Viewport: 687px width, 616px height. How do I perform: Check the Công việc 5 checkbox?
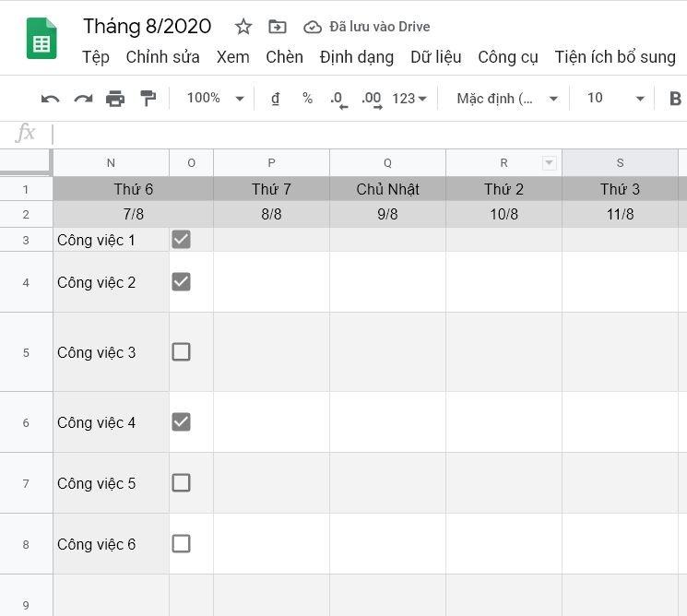pyautogui.click(x=181, y=483)
